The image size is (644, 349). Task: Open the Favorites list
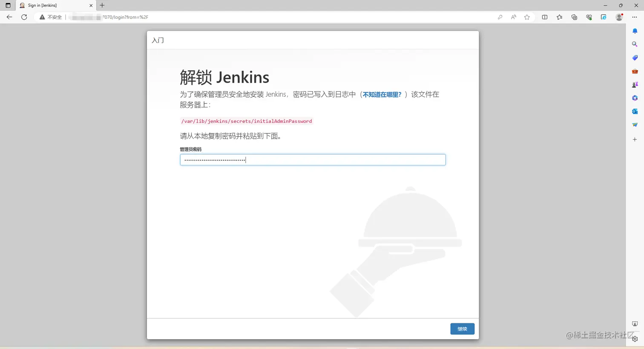click(x=559, y=17)
